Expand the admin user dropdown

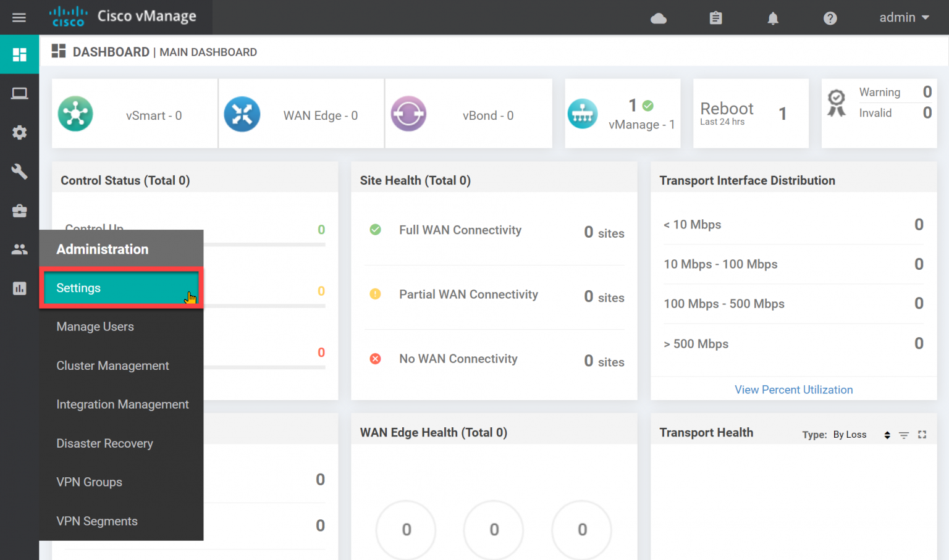tap(904, 17)
